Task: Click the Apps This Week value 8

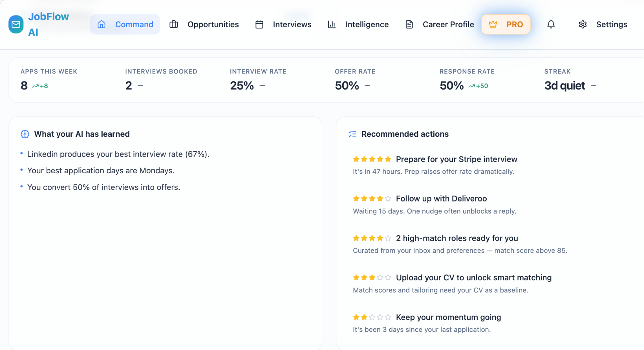Action: (x=24, y=86)
